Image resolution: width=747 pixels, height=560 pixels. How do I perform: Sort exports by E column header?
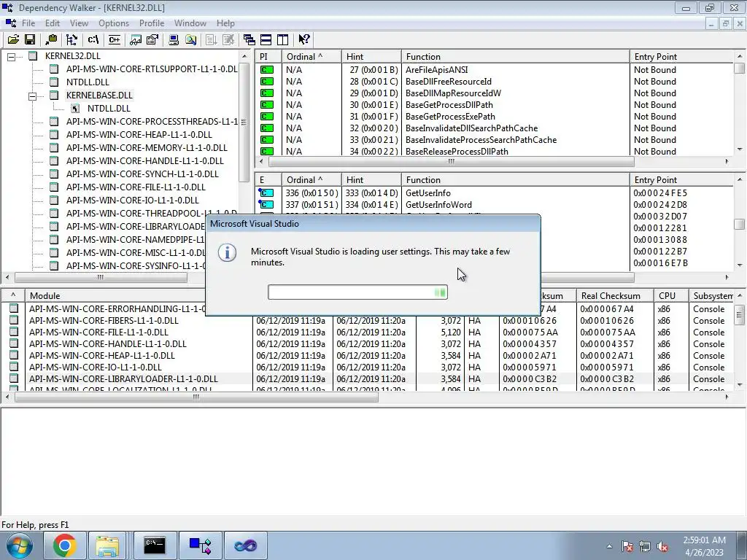click(268, 180)
